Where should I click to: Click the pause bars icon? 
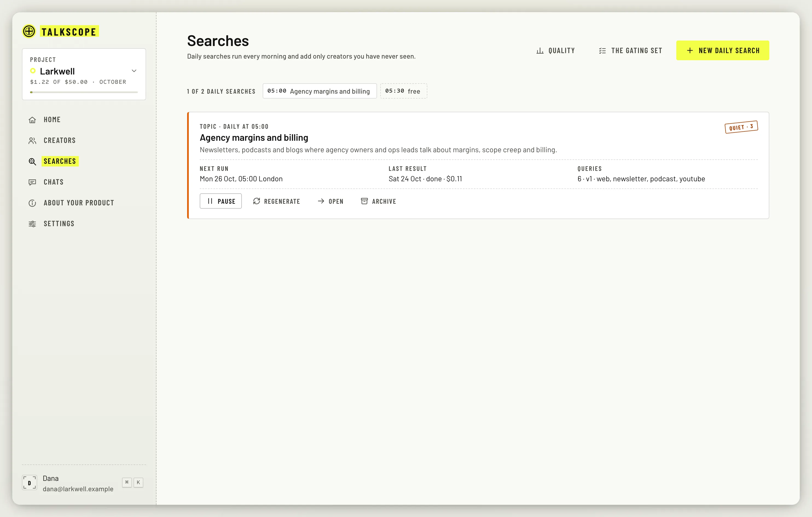[x=210, y=201]
